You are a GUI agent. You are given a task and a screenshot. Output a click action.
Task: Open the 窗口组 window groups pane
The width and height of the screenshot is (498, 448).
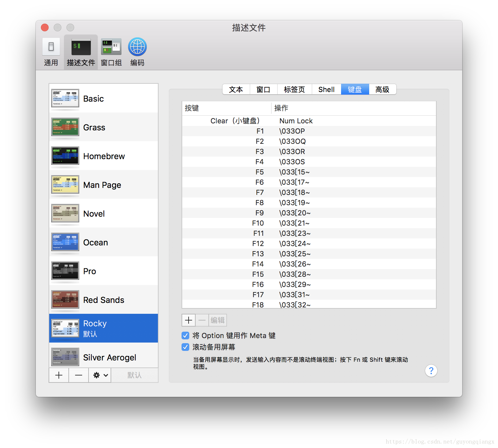[x=111, y=52]
